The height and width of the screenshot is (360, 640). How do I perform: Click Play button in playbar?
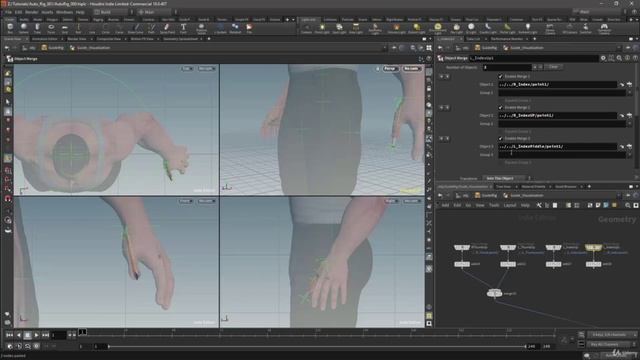pos(36,335)
